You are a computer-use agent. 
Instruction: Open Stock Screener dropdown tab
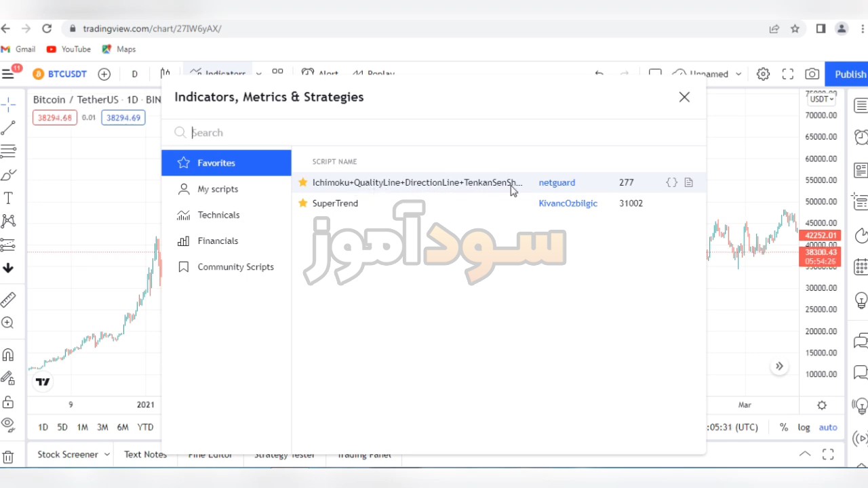(73, 454)
